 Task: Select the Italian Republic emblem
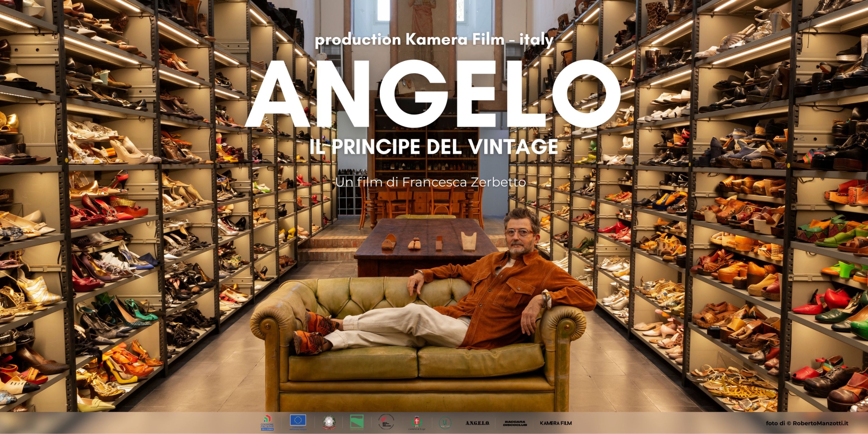point(329,423)
